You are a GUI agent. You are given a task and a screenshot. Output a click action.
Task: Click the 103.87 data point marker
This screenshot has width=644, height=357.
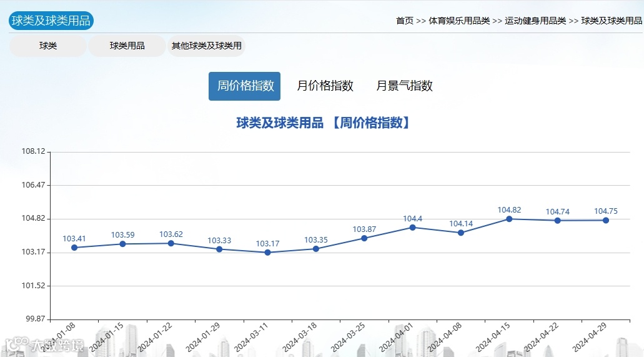(364, 238)
